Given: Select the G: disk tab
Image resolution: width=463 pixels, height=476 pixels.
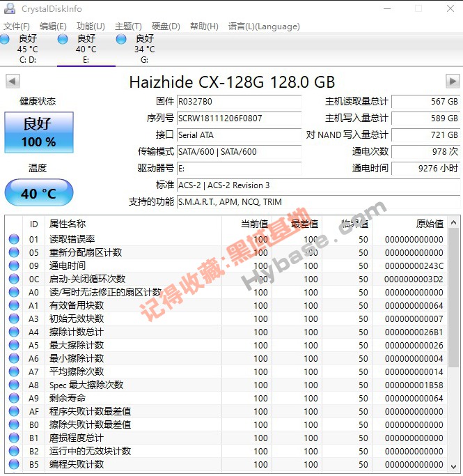Looking at the screenshot, I should click(x=144, y=49).
